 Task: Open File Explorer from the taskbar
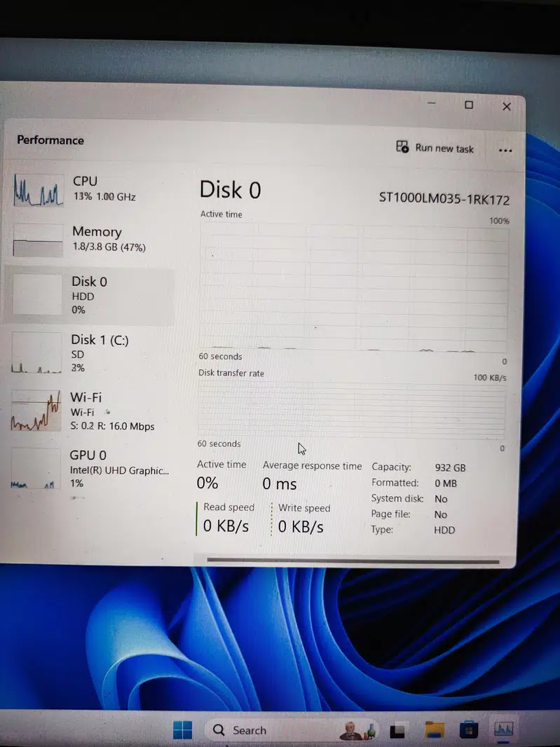pos(435,730)
